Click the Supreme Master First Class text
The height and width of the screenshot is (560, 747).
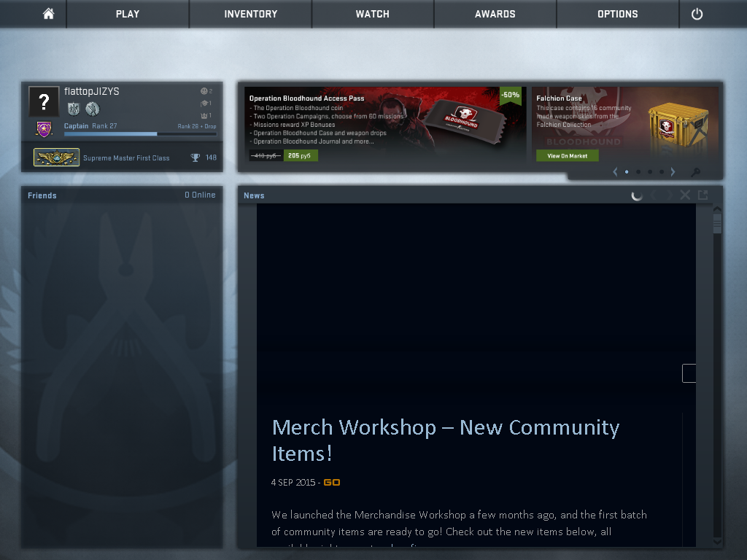(x=126, y=158)
